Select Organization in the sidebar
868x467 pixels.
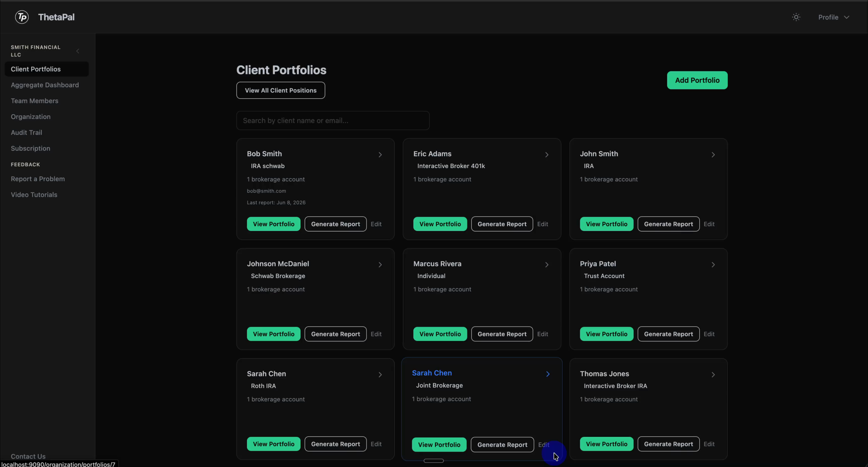(31, 117)
